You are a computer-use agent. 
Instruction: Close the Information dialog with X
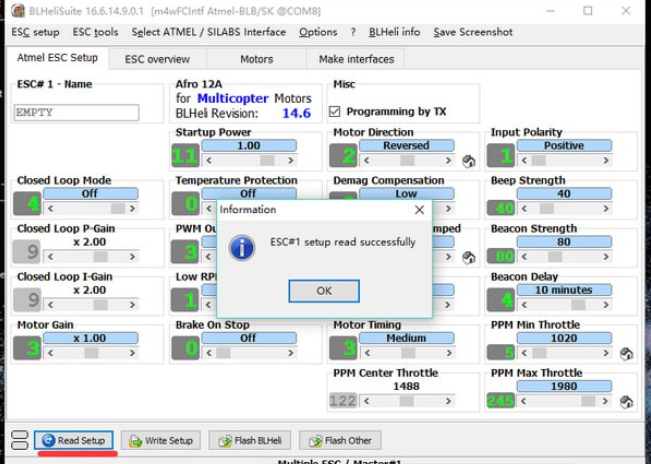(419, 210)
